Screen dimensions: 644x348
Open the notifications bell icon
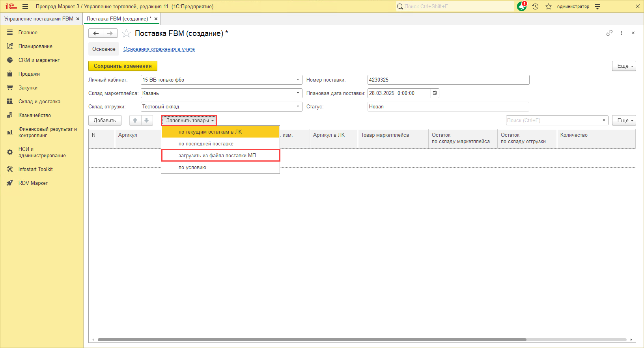522,6
